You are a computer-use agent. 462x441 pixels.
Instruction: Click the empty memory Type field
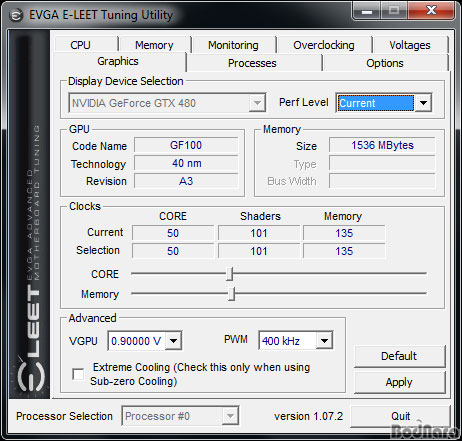pyautogui.click(x=382, y=163)
